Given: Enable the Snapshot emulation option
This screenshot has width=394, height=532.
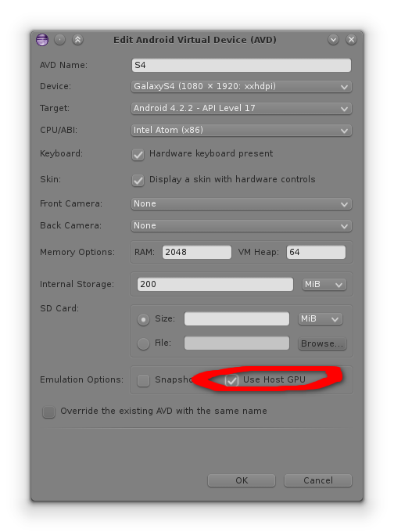Looking at the screenshot, I should (x=143, y=380).
